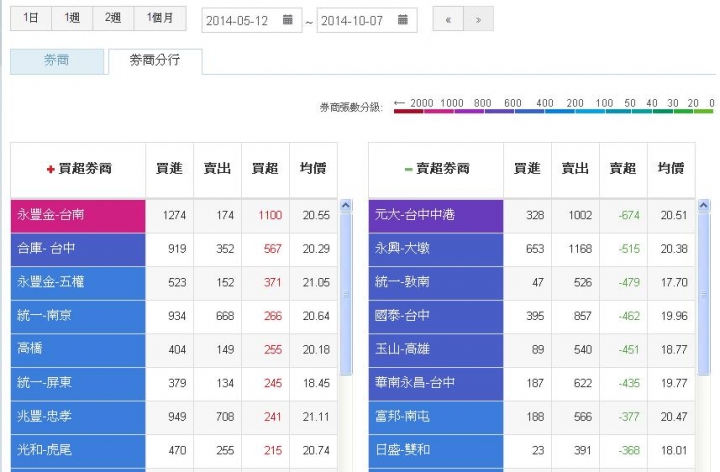The image size is (720, 472).
Task: Click average price 17.70
Action: click(674, 282)
